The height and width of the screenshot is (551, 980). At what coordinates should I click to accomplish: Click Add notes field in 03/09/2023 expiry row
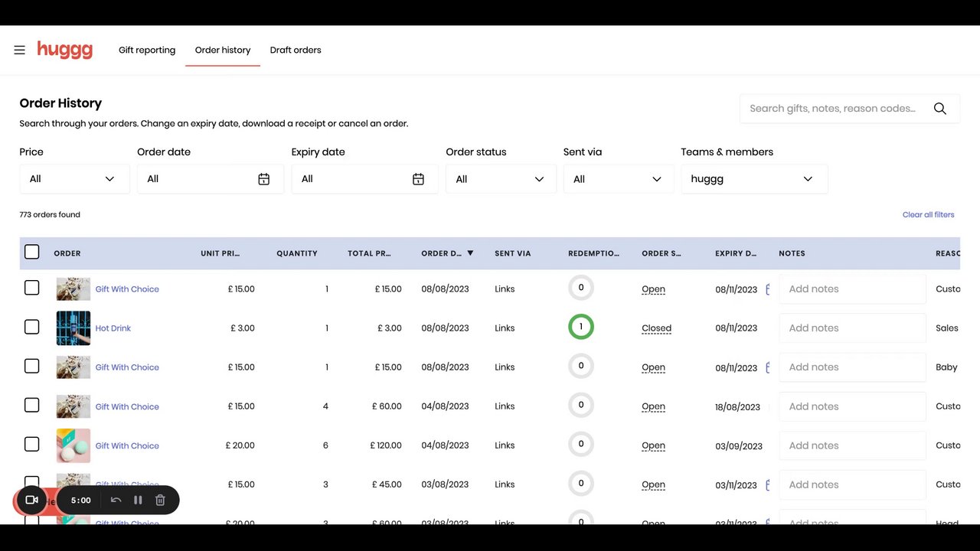(852, 445)
